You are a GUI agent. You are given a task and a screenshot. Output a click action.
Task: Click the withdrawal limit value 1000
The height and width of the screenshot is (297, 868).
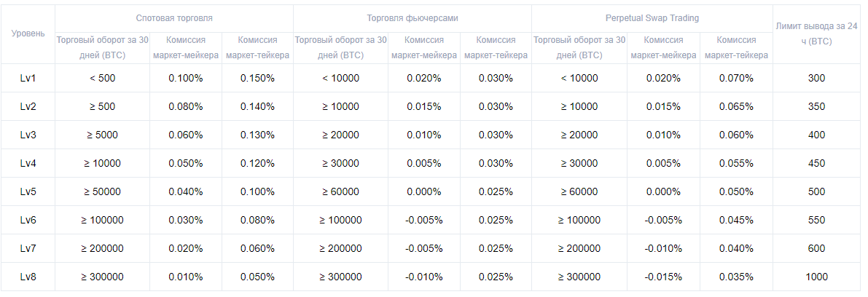point(816,277)
